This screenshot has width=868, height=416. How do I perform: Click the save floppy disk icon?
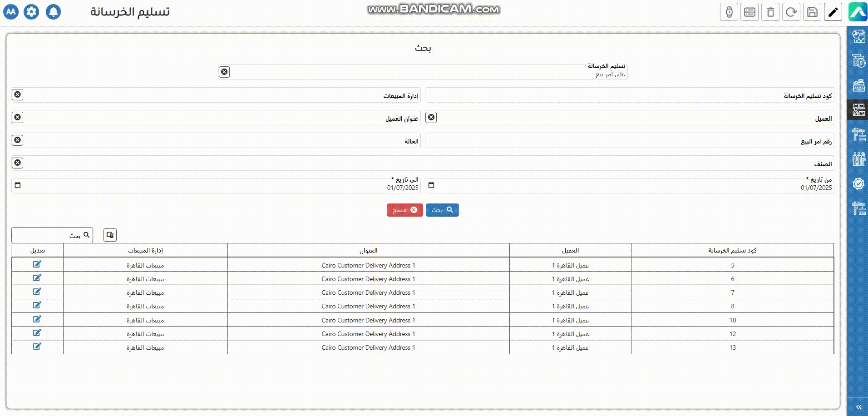tap(812, 12)
